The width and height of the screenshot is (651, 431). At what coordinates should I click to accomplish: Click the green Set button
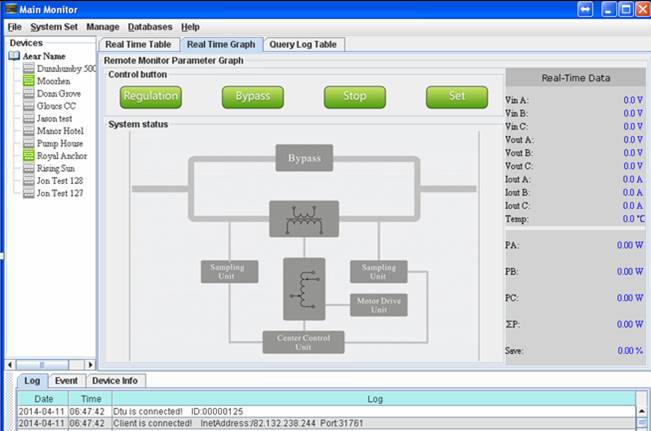click(x=457, y=97)
